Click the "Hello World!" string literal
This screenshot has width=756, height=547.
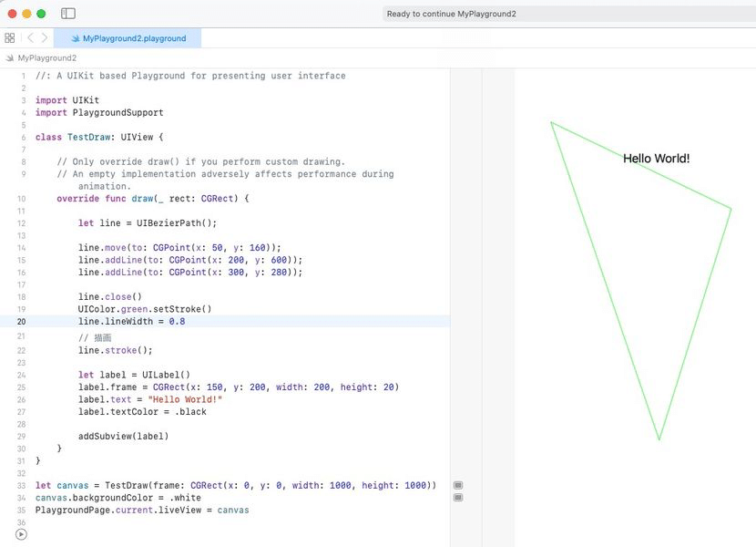coord(185,399)
